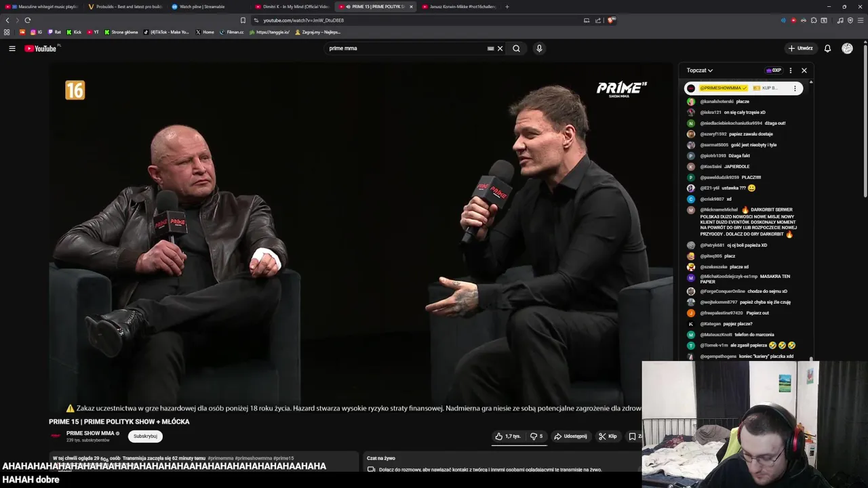Viewport: 868px width, 488px height.
Task: Switch to Janusz Korwin-Mikke tab
Action: pyautogui.click(x=459, y=7)
